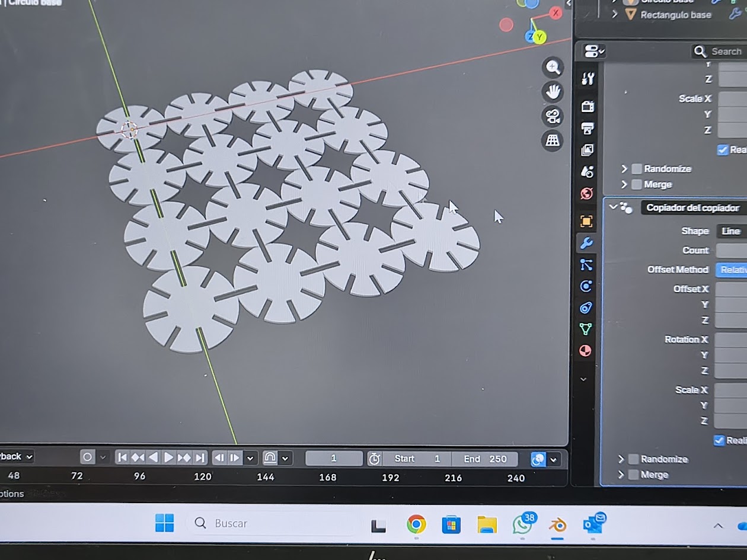Image resolution: width=747 pixels, height=560 pixels.
Task: Open the View Layer properties tab
Action: point(588,150)
